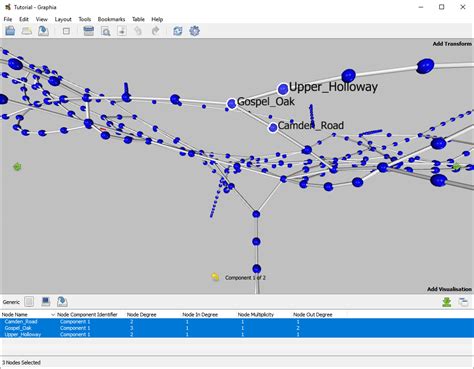This screenshot has height=369, width=474.
Task: Click the greyed Undo arrow icon
Action: pos(138,31)
